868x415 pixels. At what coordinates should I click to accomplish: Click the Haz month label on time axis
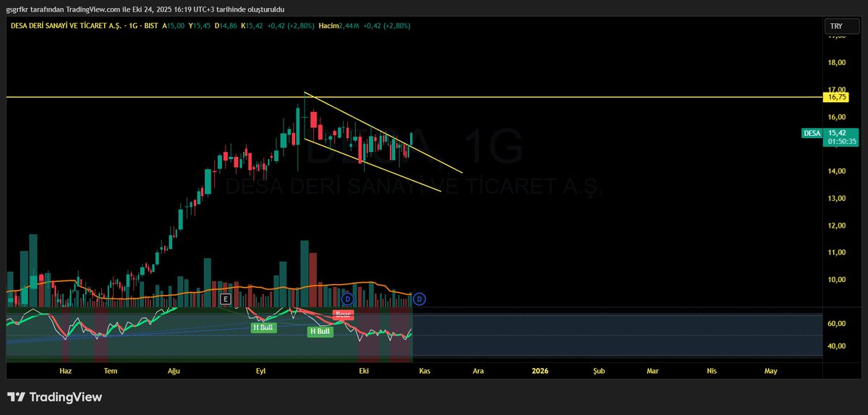pos(66,371)
